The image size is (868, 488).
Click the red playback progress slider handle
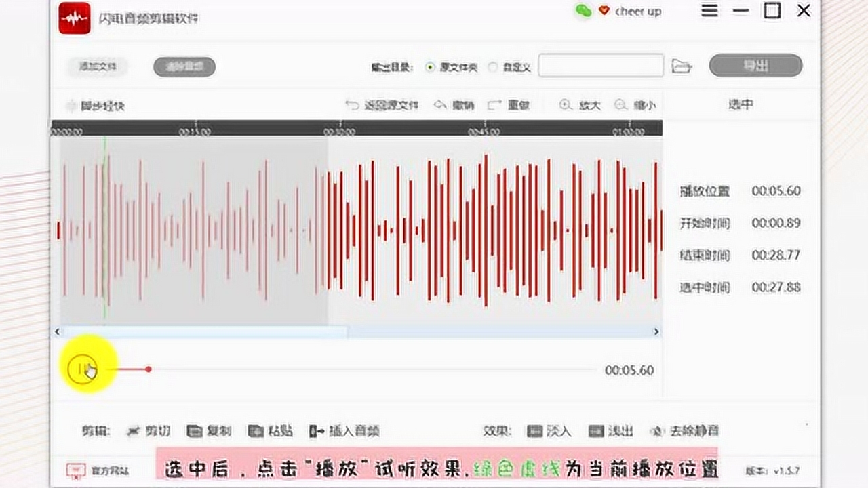148,369
